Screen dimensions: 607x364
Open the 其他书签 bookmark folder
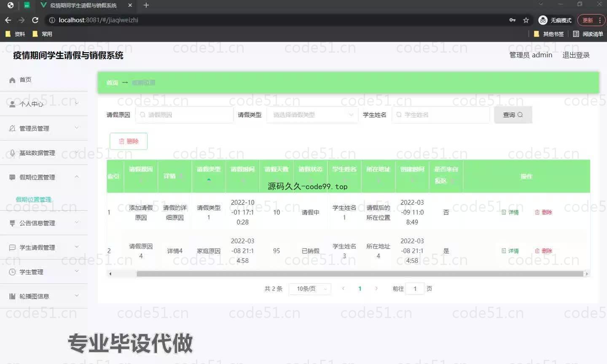pyautogui.click(x=549, y=34)
